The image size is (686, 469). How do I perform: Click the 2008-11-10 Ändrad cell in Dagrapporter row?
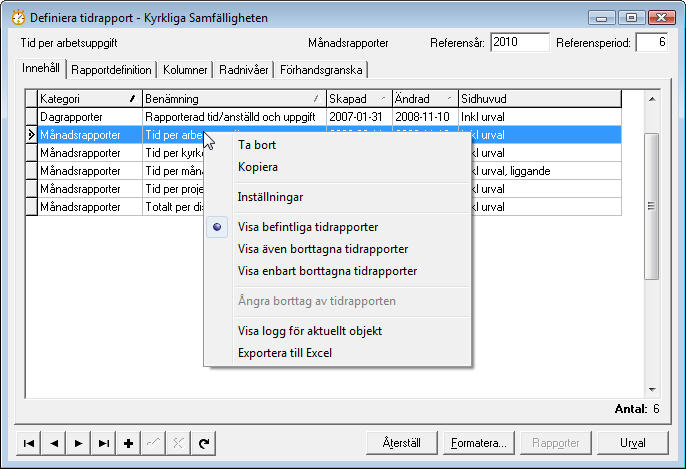pyautogui.click(x=425, y=117)
